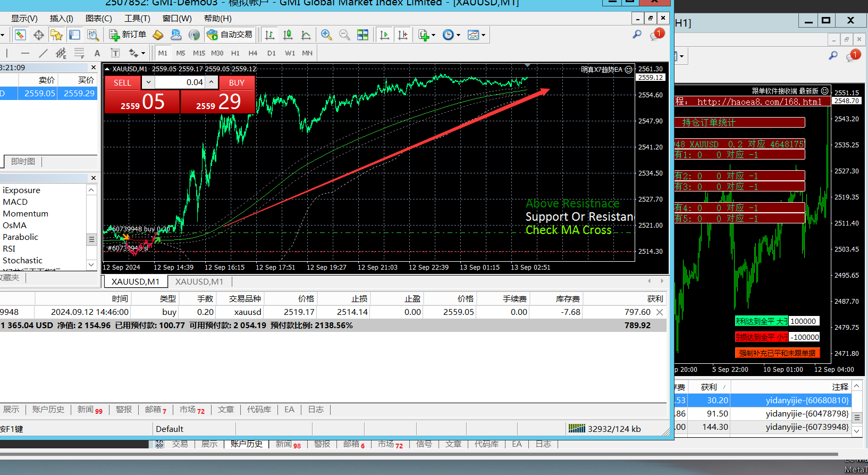Switch timeframe to M5

pos(181,53)
